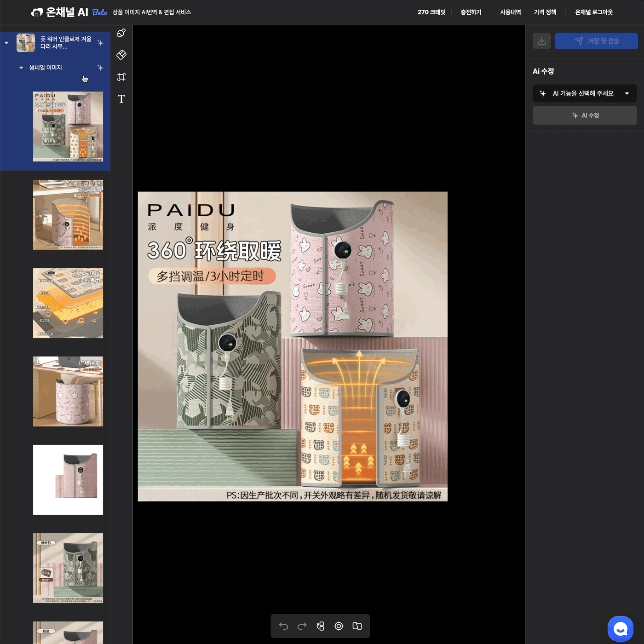644x644 pixels.
Task: Click the reset-to-original icon in the bottom toolbar
Action: (x=320, y=626)
